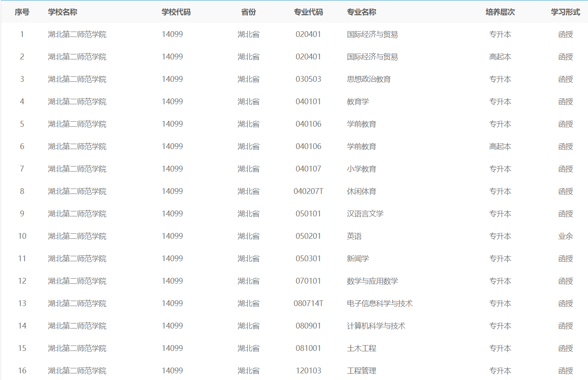Select major 思想政治教育
The height and width of the screenshot is (380, 588).
pyautogui.click(x=369, y=79)
